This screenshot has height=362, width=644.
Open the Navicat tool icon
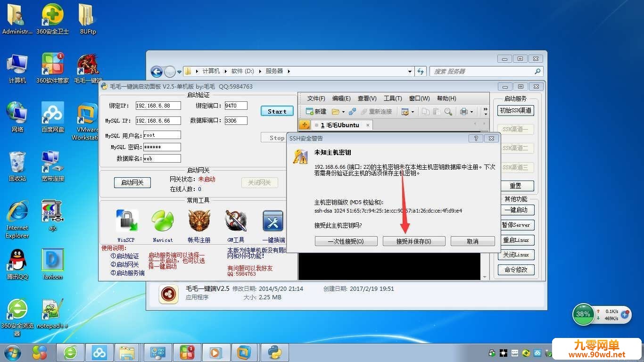(x=163, y=221)
